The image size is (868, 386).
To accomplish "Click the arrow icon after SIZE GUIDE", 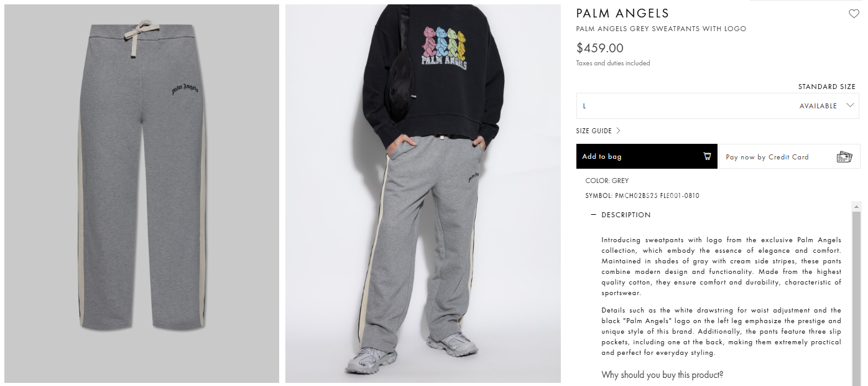I will point(618,131).
